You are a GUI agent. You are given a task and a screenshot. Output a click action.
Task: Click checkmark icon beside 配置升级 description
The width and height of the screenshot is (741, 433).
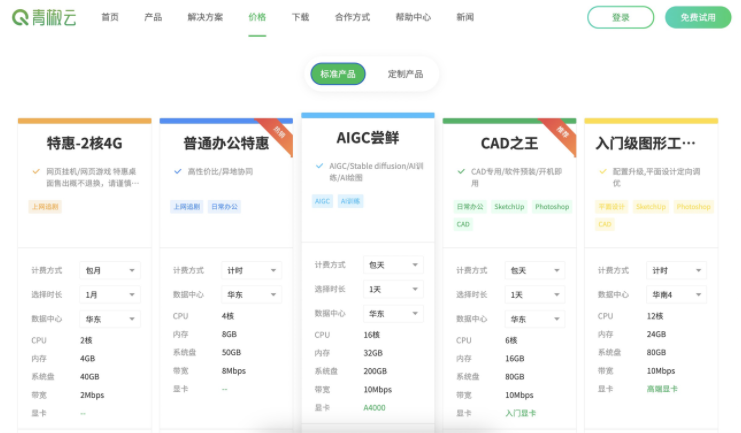point(603,171)
